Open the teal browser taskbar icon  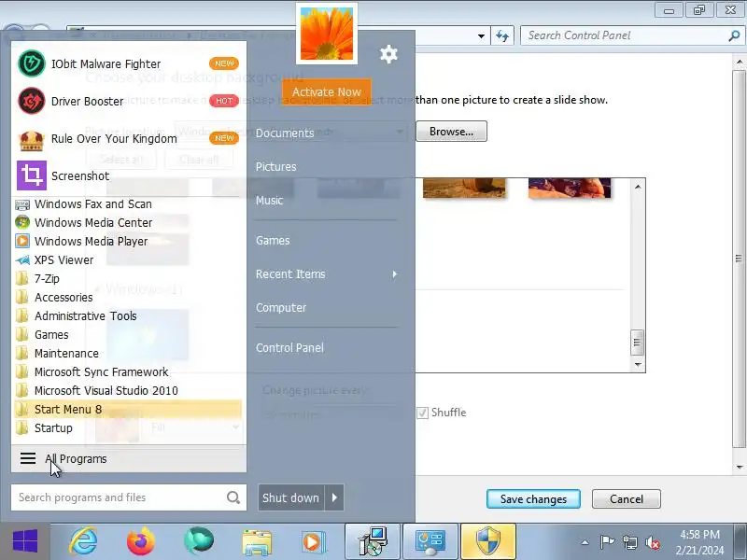[199, 541]
